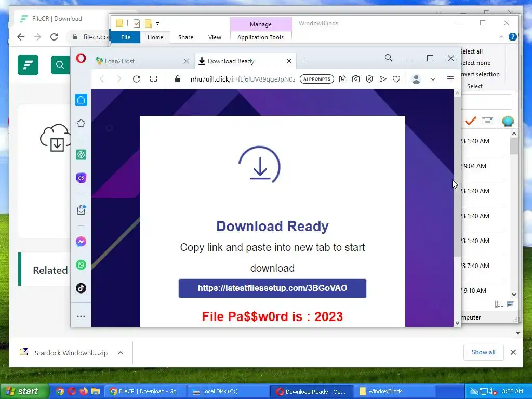
Task: Expand Stardock WindowBlinds zip download options
Action: coord(121,353)
